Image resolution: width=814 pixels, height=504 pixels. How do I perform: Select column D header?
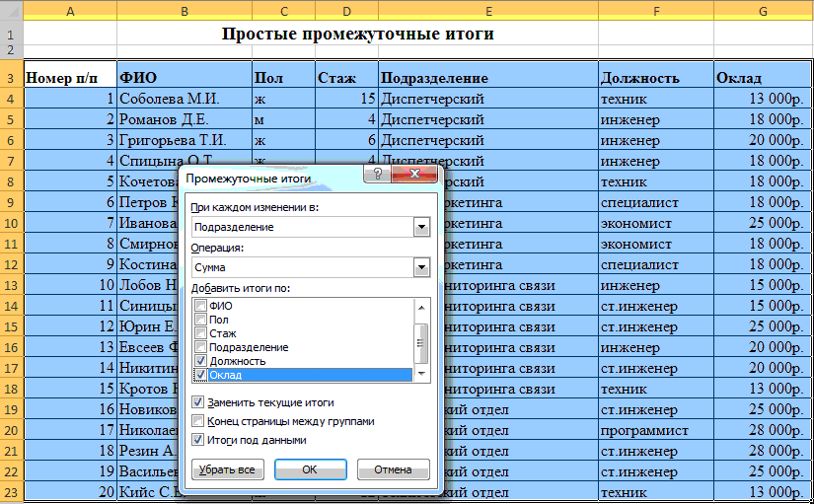(x=346, y=11)
